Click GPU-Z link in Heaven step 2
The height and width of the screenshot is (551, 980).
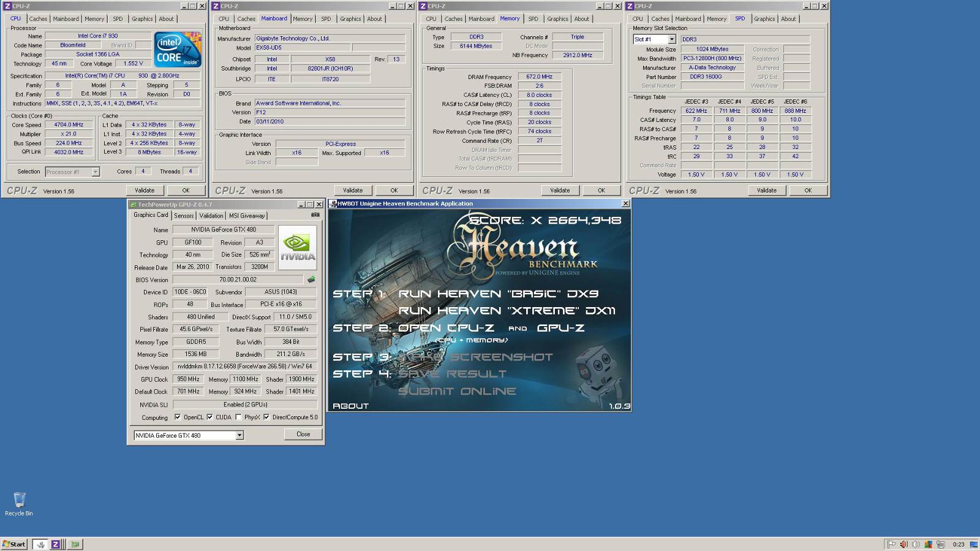click(x=560, y=328)
